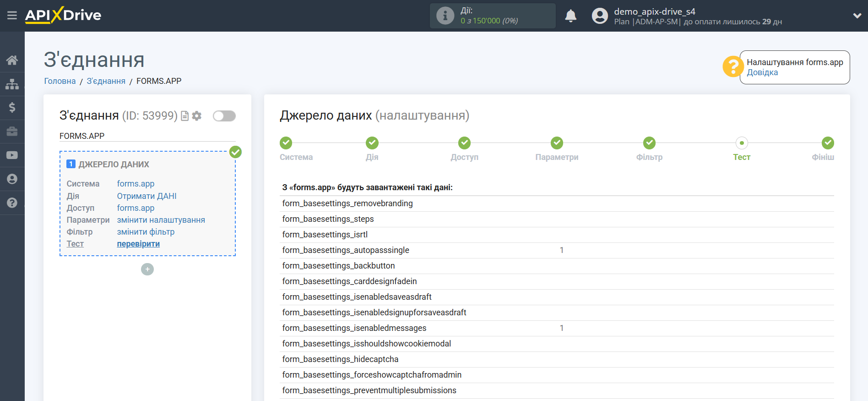Select form_basesettings_steps row
868x401 pixels.
(557, 219)
